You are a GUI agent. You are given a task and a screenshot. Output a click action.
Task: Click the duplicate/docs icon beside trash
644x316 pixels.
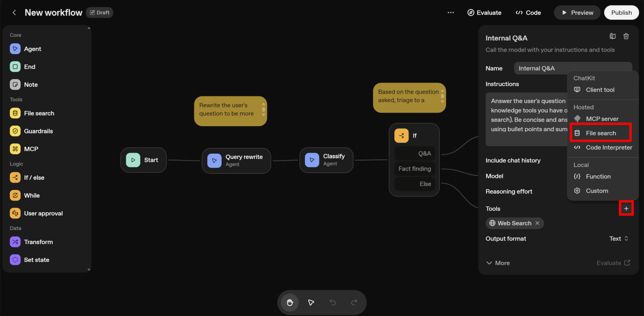[x=612, y=36]
